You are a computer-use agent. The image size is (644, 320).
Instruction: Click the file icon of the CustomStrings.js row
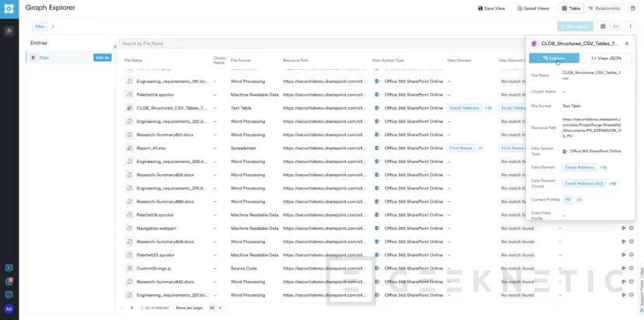130,268
